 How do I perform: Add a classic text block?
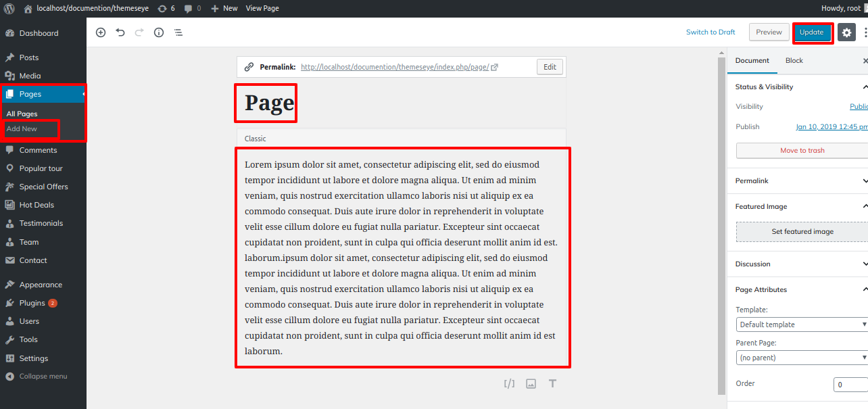[x=552, y=383]
